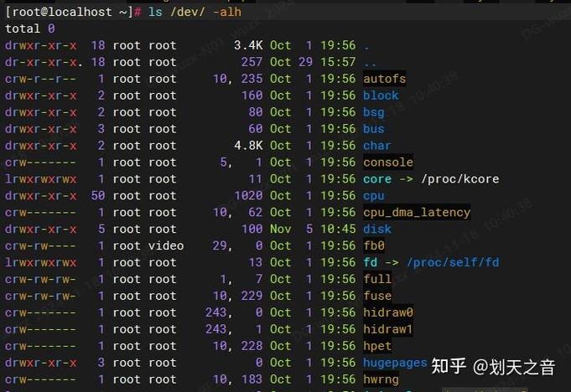
Task: Click the '4.8K' size of char
Action: click(248, 146)
